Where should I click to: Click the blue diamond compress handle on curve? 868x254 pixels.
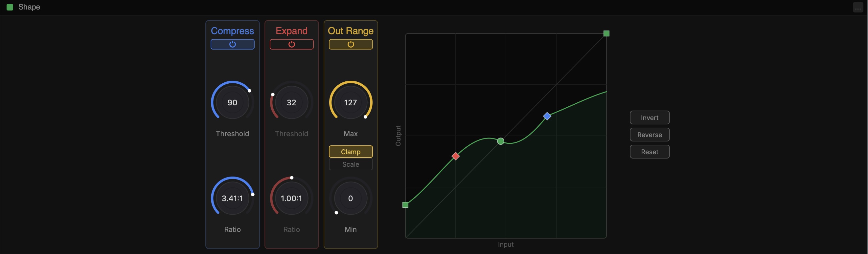[x=547, y=116]
